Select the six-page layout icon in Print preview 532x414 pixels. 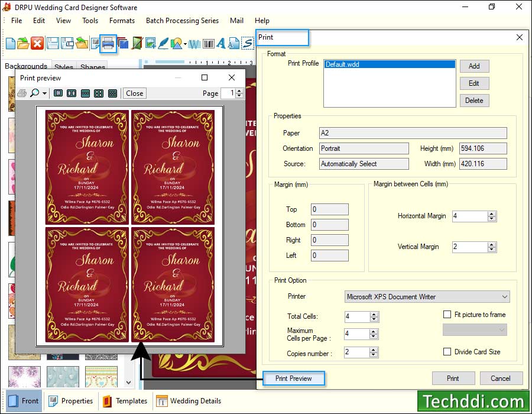click(x=112, y=93)
